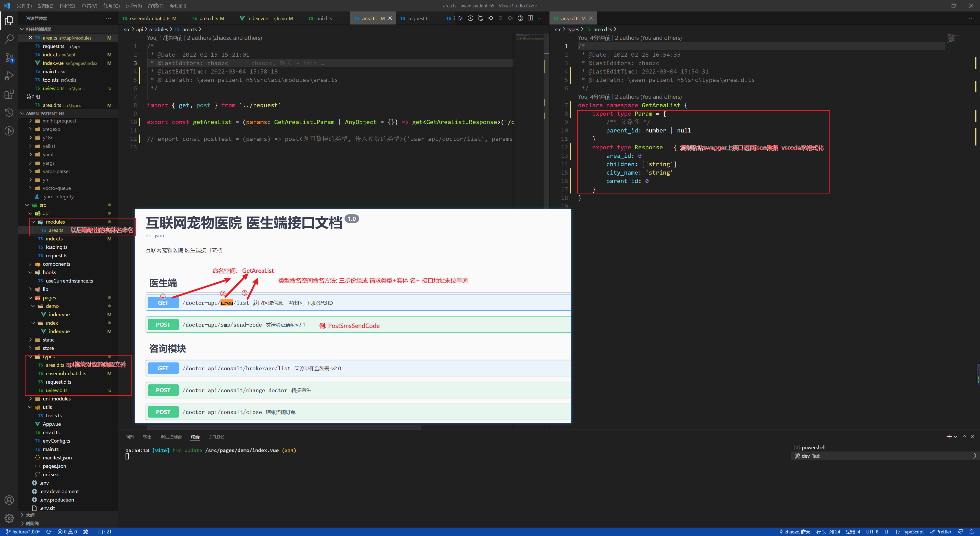Viewport: 980px width, 536px height.
Task: Click the feedback icon in status bar
Action: click(960, 532)
